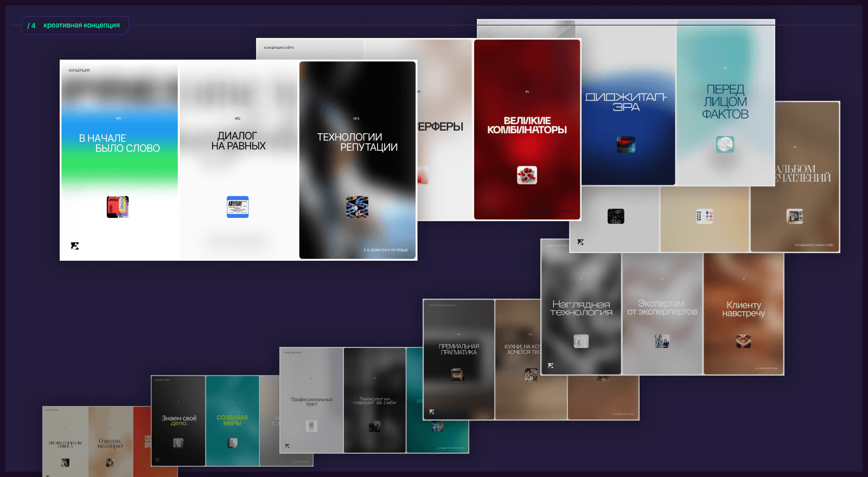Click the 'Наглядная технология' title
The image size is (868, 477).
(x=581, y=308)
